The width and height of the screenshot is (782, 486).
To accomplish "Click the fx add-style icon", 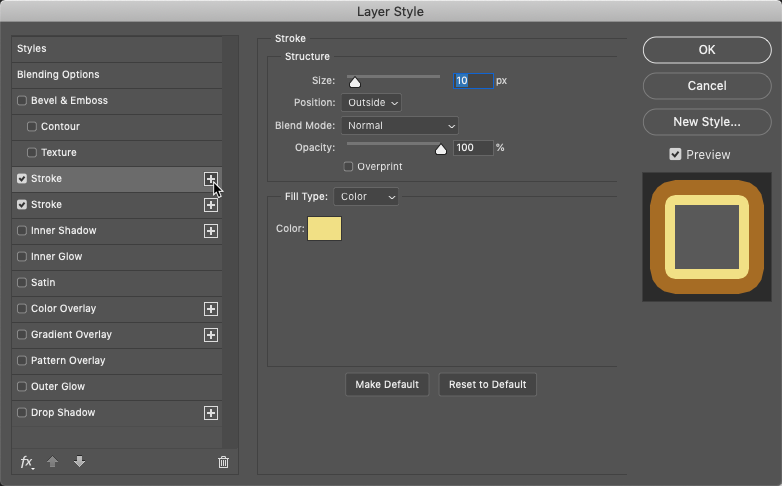I will coord(26,462).
